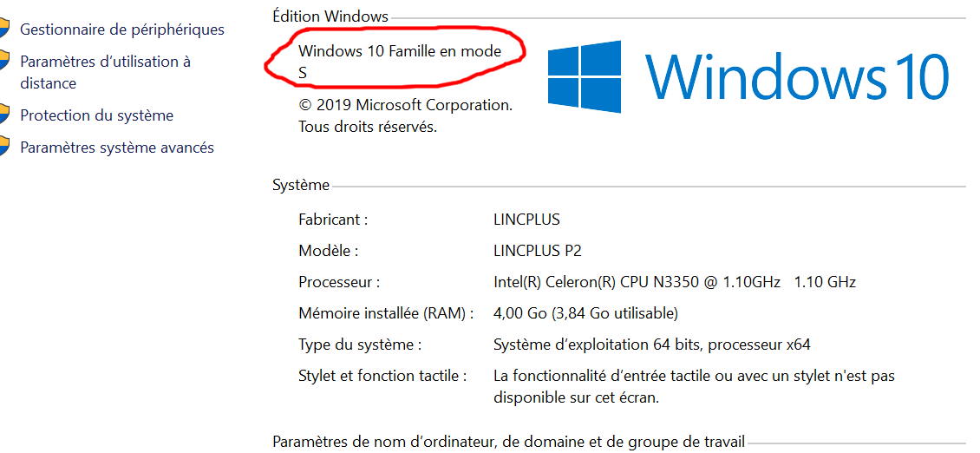Viewport: 980px width, 453px height.
Task: Click the shield icon beside Gestionnaire de périphériques
Action: 4,29
